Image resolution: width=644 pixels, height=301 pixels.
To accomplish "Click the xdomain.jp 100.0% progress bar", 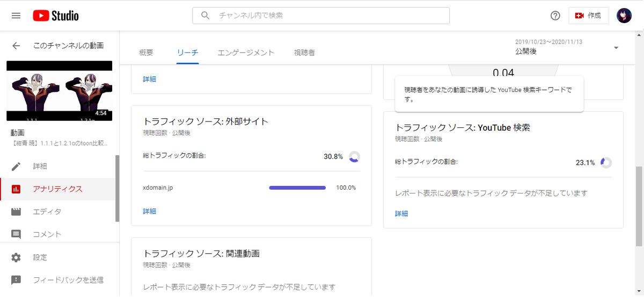I will pos(297,188).
